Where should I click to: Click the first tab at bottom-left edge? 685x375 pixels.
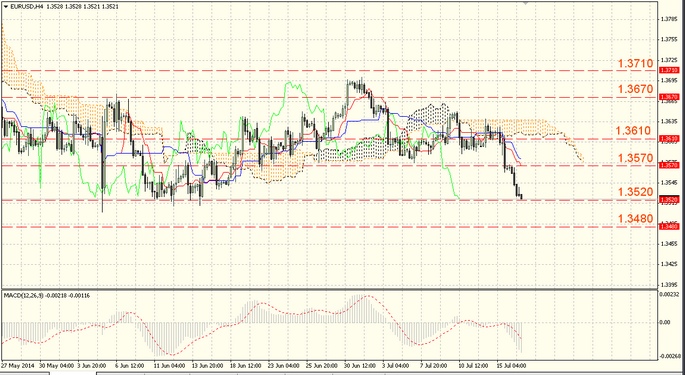click(x=24, y=373)
